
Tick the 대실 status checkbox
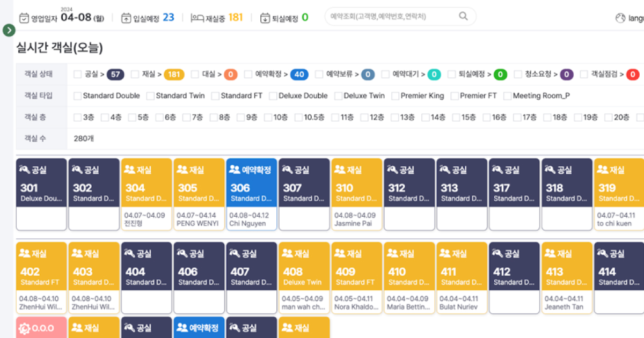195,75
